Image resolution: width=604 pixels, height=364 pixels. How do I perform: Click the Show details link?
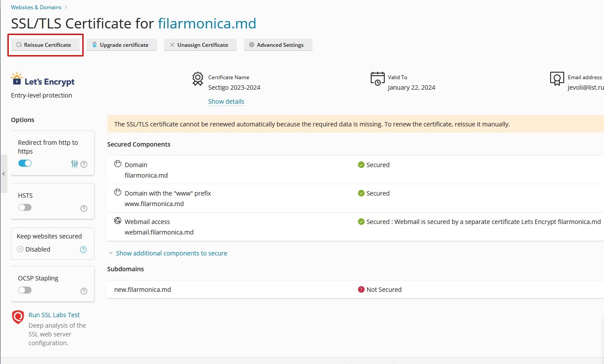226,101
